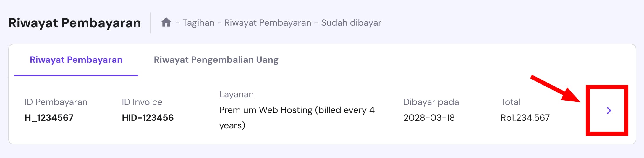Image resolution: width=644 pixels, height=158 pixels.
Task: Select the Riwayat Pembayaran tab
Action: pos(76,60)
